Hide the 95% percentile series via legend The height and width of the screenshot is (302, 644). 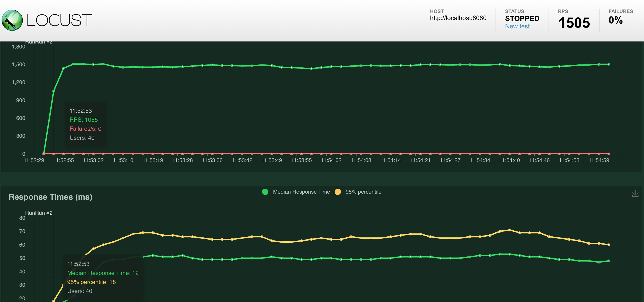coord(363,192)
